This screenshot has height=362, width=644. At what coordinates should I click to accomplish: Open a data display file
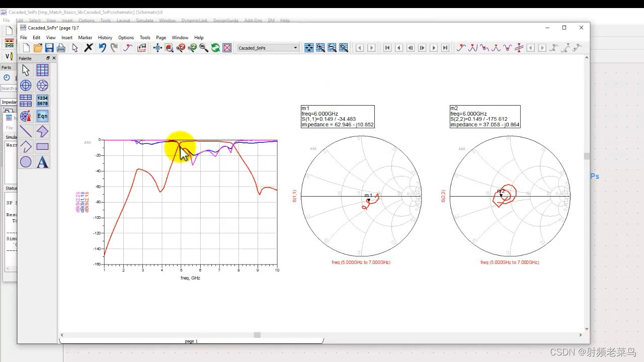tap(38, 48)
